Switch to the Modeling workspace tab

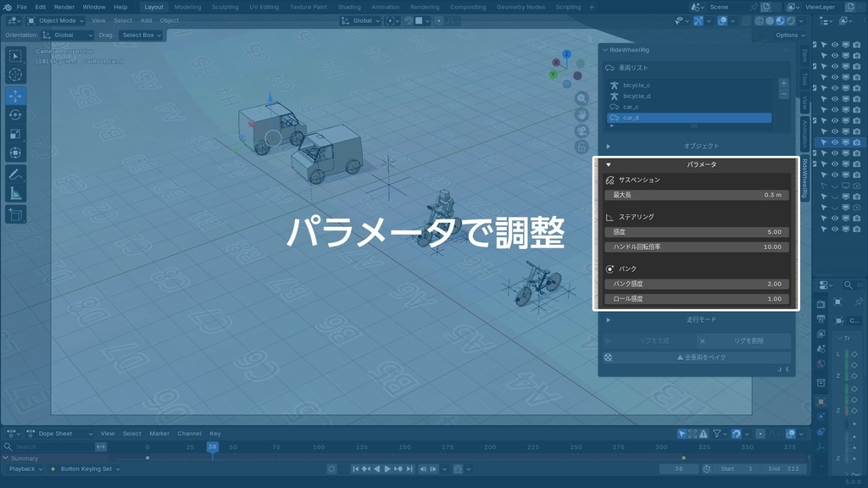tap(190, 7)
